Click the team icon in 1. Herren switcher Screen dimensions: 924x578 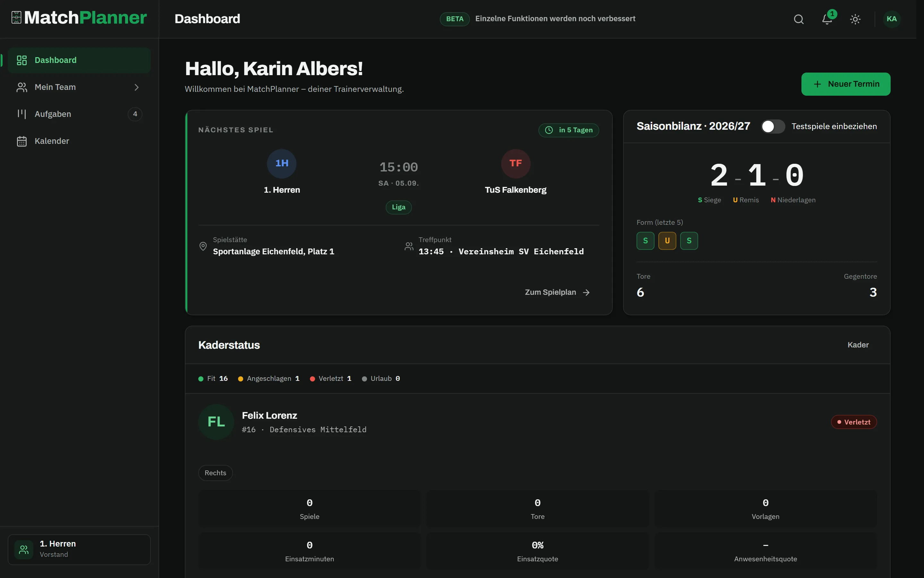24,550
